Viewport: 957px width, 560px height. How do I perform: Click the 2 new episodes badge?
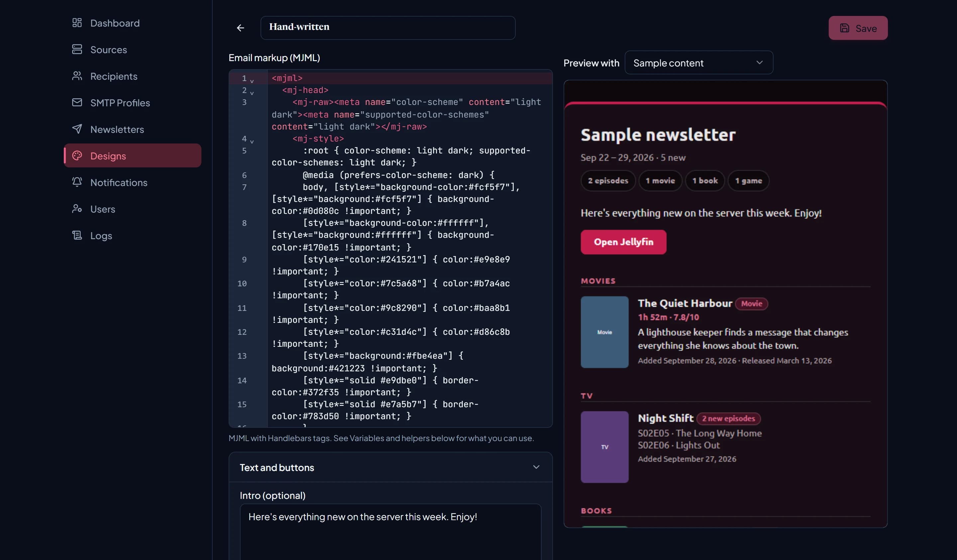[728, 419]
